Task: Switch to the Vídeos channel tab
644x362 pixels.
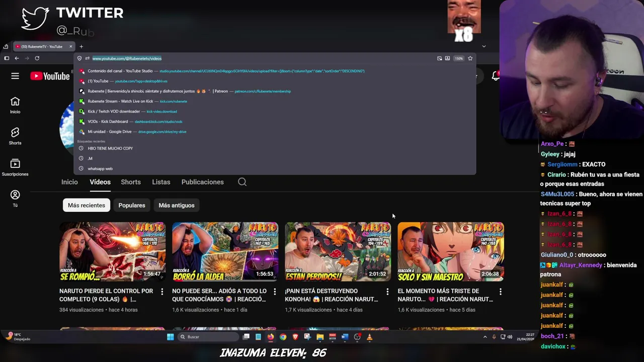Action: (x=100, y=182)
